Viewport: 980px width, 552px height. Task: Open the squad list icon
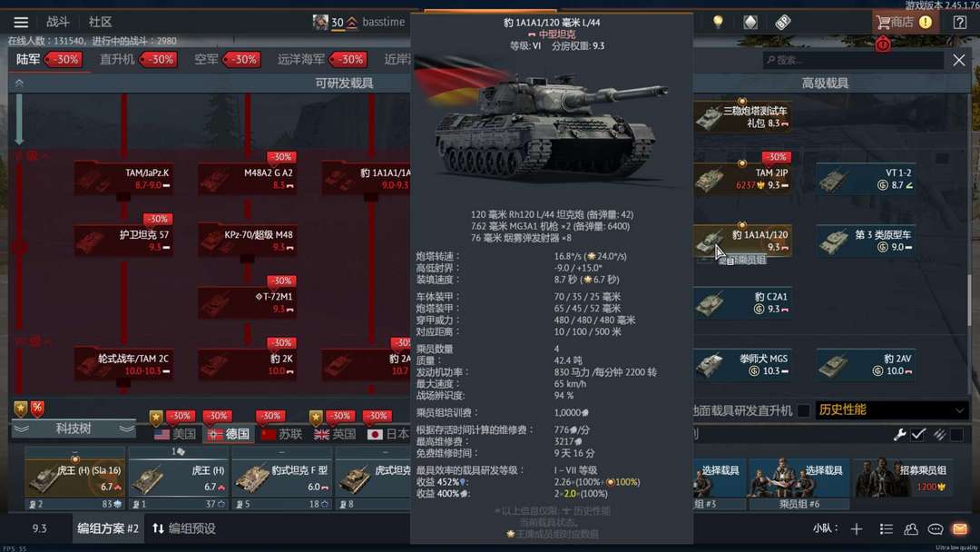(886, 529)
